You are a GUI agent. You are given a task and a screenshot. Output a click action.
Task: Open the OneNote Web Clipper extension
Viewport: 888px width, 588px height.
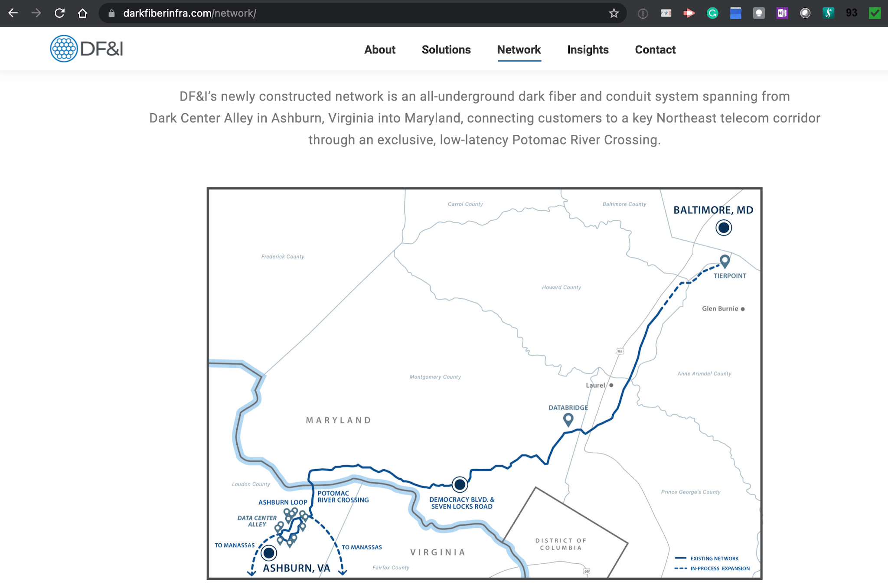782,13
